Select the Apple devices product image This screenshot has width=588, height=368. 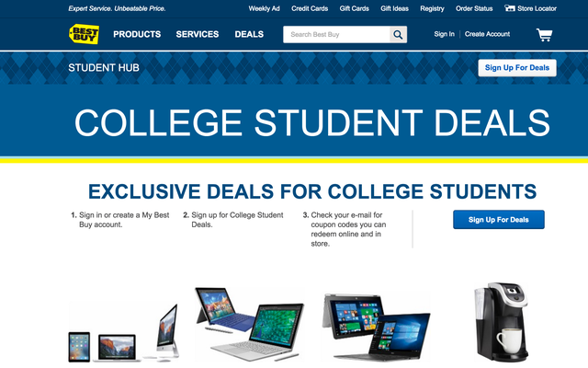click(124, 333)
